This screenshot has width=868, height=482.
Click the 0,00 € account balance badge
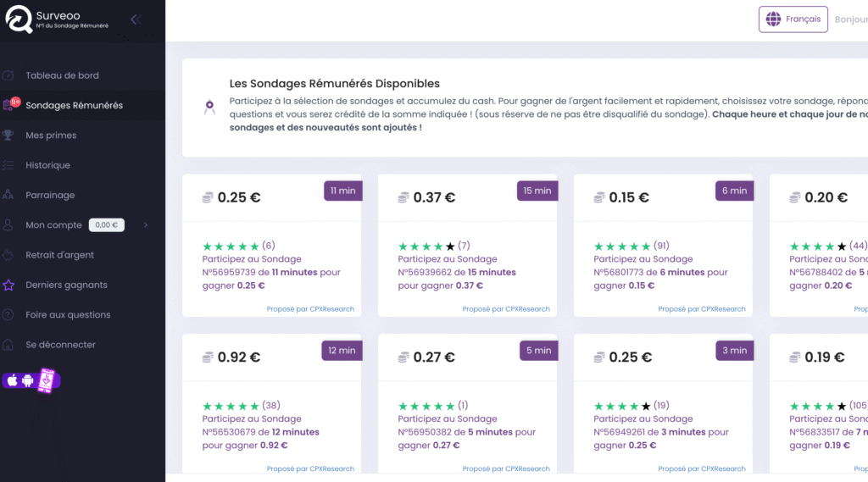coord(107,225)
